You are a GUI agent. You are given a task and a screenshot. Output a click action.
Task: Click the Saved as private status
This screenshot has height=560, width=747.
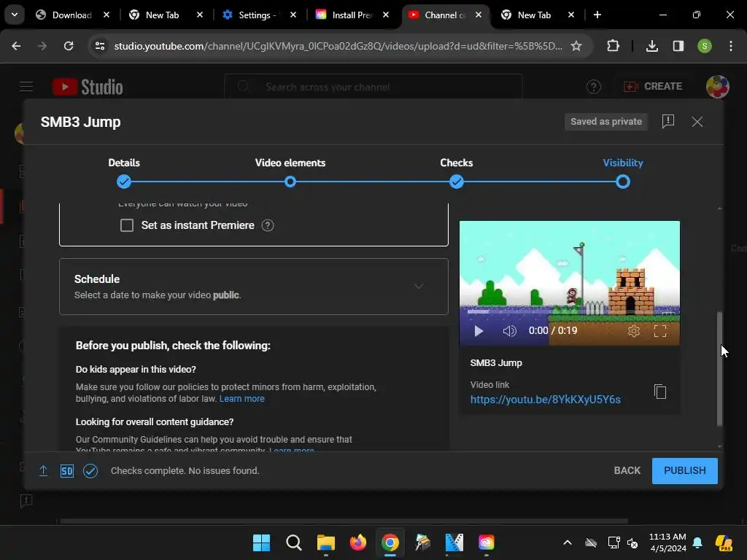[606, 122]
